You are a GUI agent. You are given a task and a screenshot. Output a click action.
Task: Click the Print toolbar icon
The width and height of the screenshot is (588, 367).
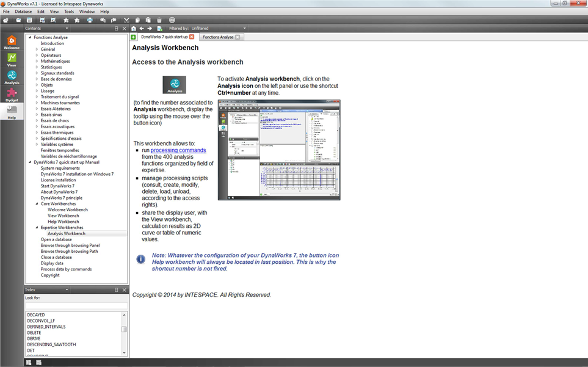pyautogui.click(x=90, y=20)
